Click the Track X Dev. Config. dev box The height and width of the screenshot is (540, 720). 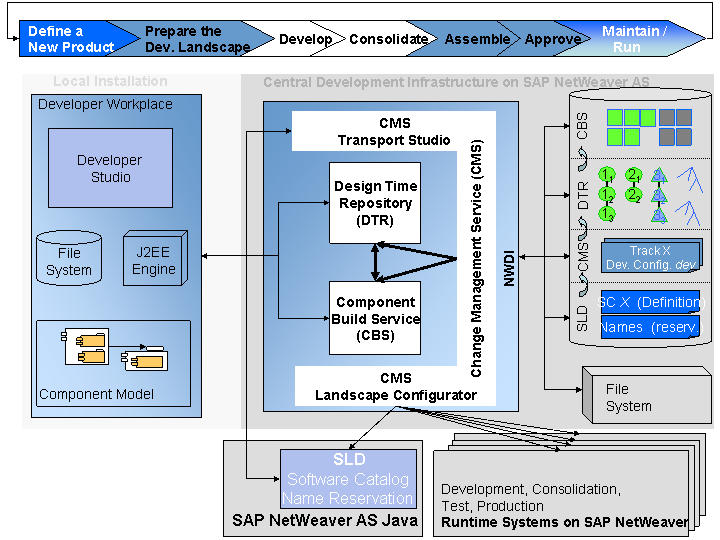[651, 257]
